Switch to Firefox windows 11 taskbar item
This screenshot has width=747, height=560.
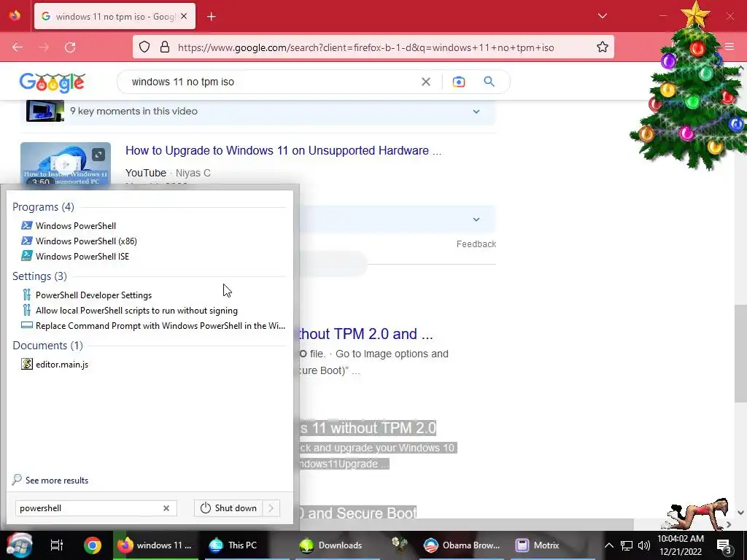[x=155, y=545]
